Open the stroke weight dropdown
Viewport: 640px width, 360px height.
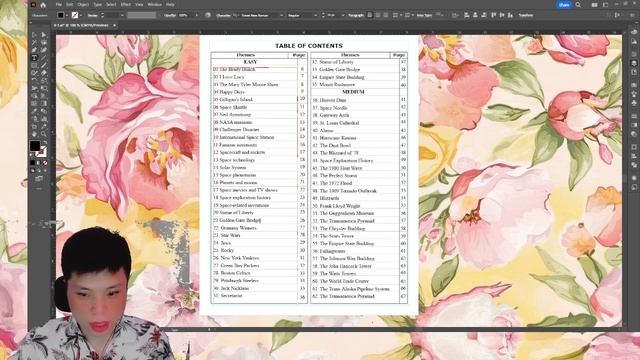[122, 16]
